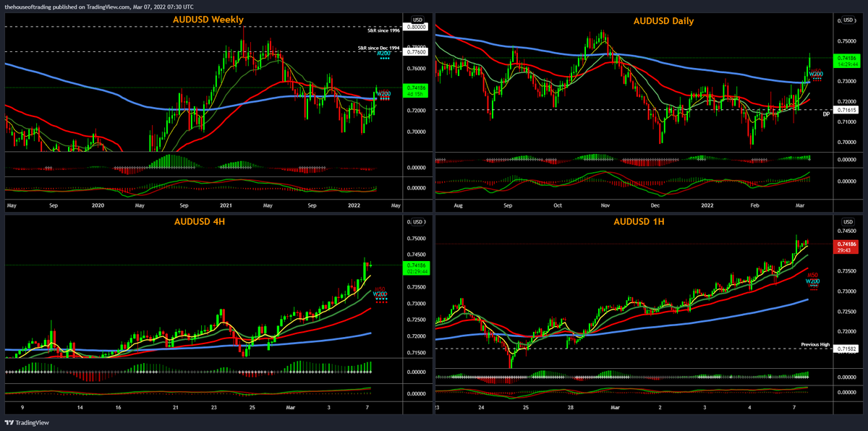Screen dimensions: 868x431
Task: Click the 0.72500 price axis value on 1H chart
Action: (846, 311)
